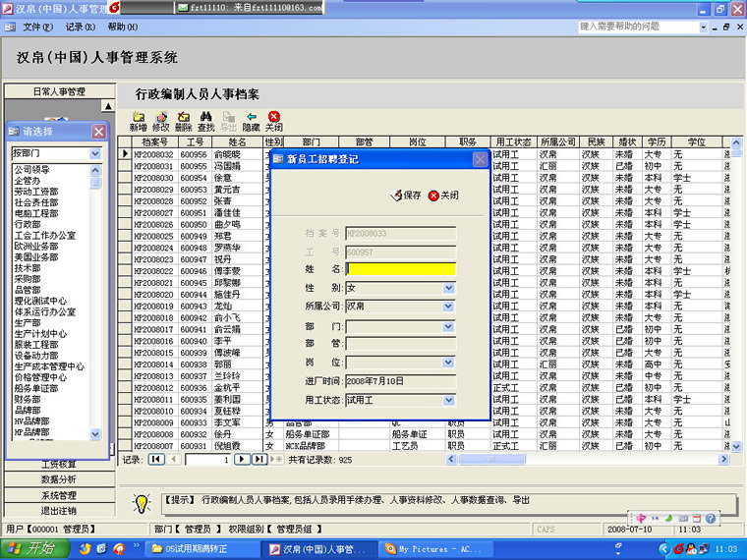Open taskbar item 05试用期满转正
This screenshot has width=747, height=560.
[x=201, y=549]
